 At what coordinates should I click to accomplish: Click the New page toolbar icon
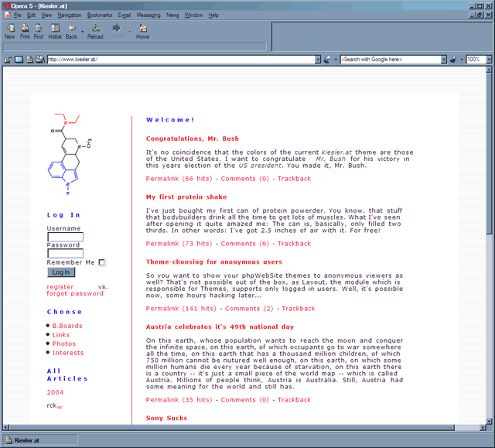[x=9, y=29]
